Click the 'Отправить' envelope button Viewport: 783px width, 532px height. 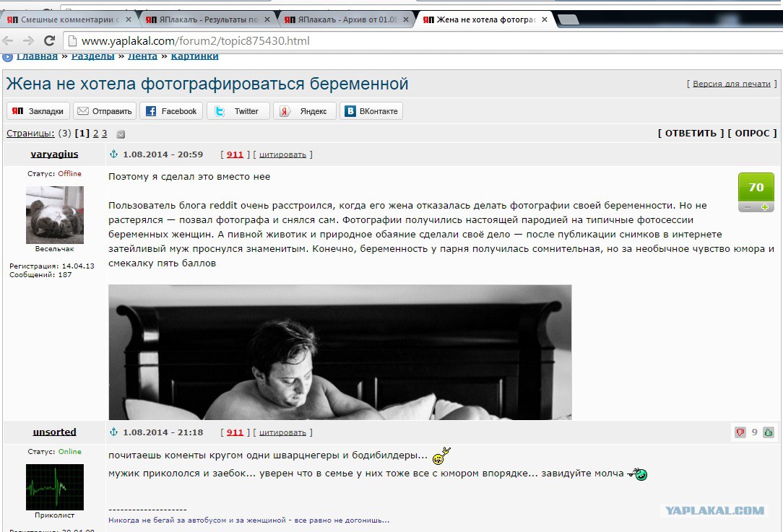[x=105, y=110]
